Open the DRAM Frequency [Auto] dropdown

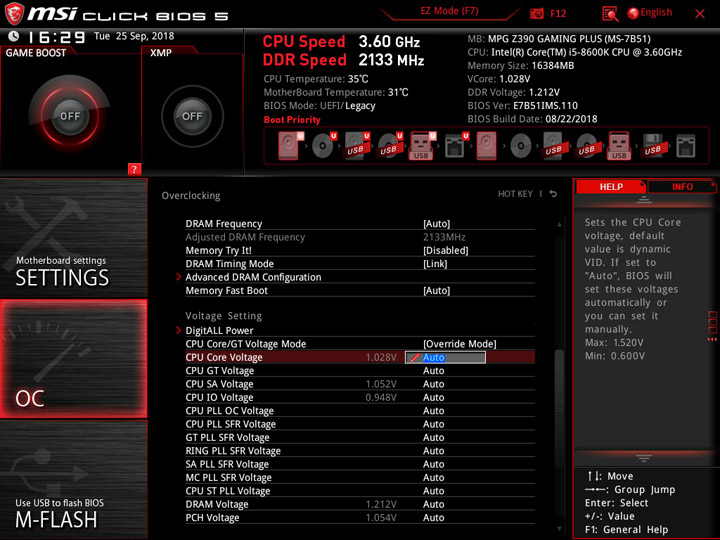pyautogui.click(x=436, y=224)
